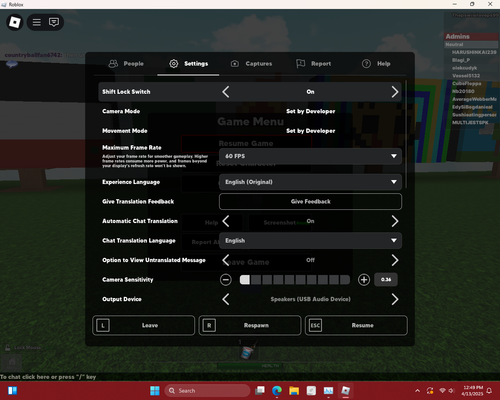The height and width of the screenshot is (400, 500).
Task: Switch to the People tab
Action: tap(126, 64)
